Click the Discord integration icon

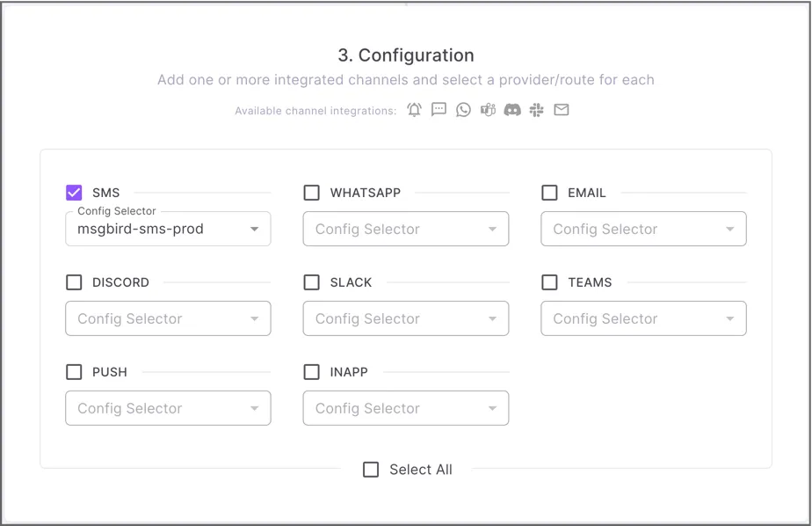[x=512, y=110]
